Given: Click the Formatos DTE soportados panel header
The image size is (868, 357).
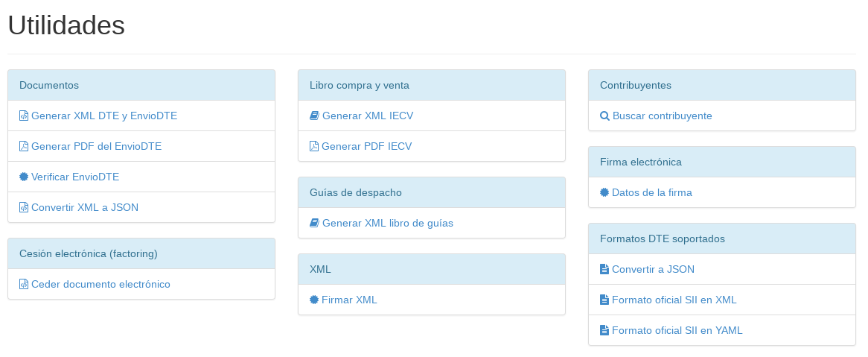Looking at the screenshot, I should [x=722, y=239].
